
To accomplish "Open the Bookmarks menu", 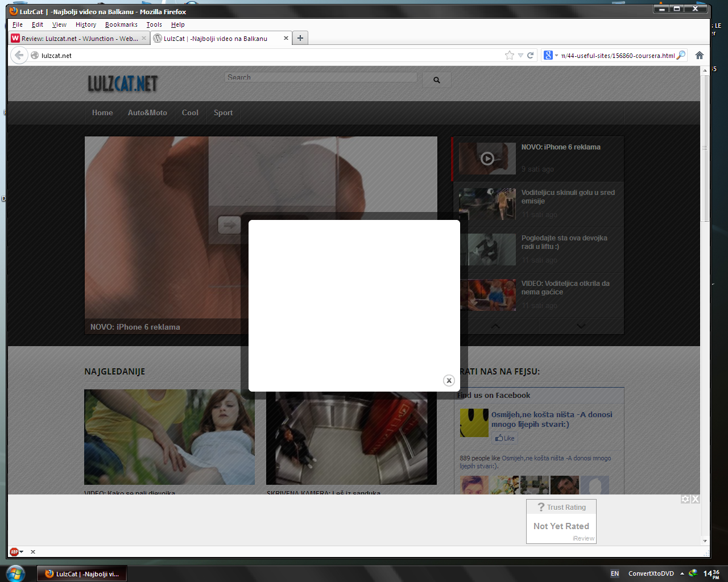I will pos(121,24).
